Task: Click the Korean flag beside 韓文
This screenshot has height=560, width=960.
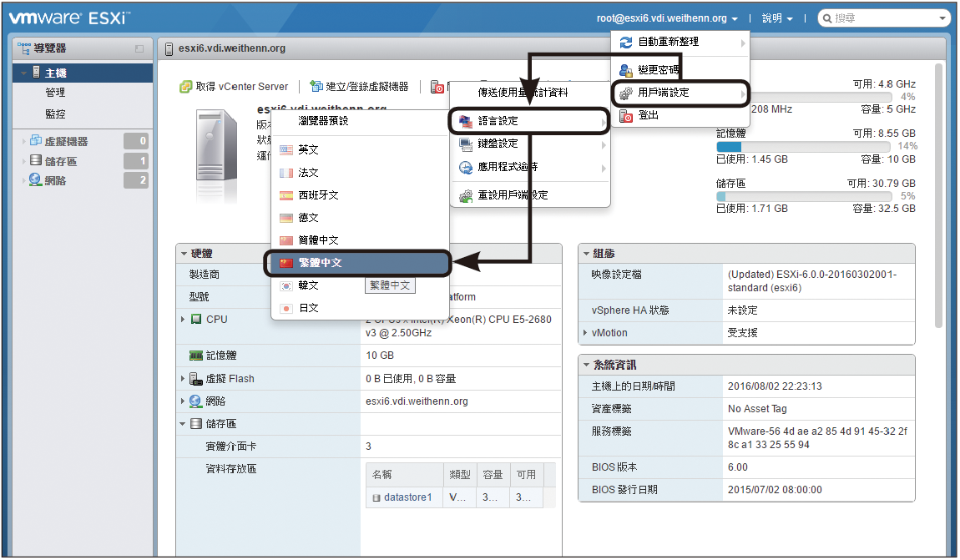Action: pos(286,285)
